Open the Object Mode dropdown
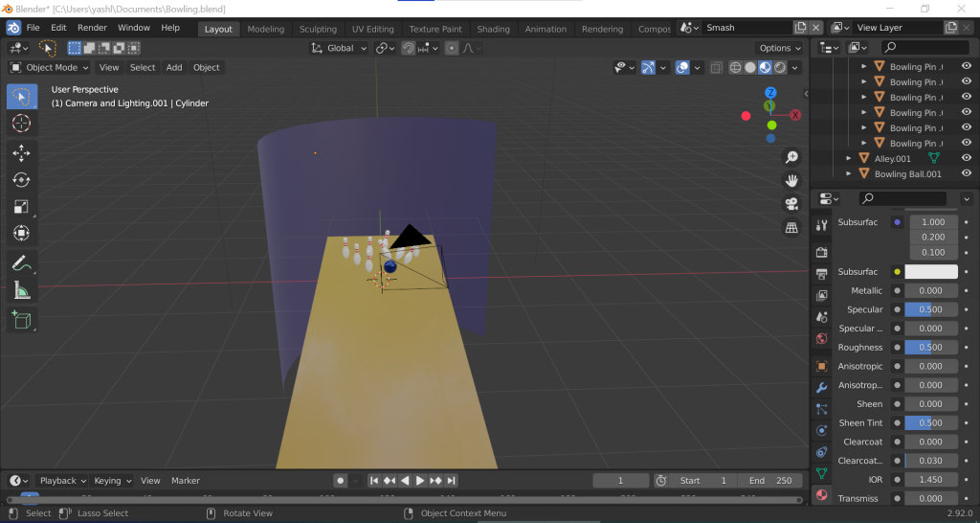 tap(50, 68)
